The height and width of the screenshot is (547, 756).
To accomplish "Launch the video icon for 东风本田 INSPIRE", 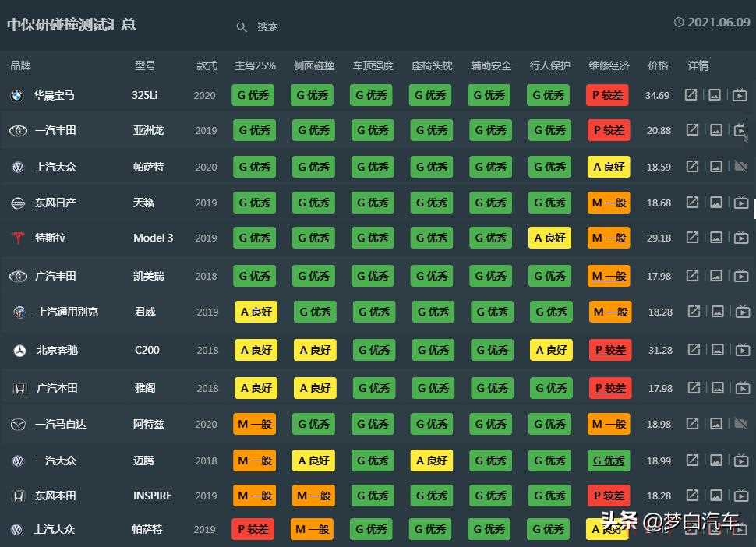I will coord(741,496).
